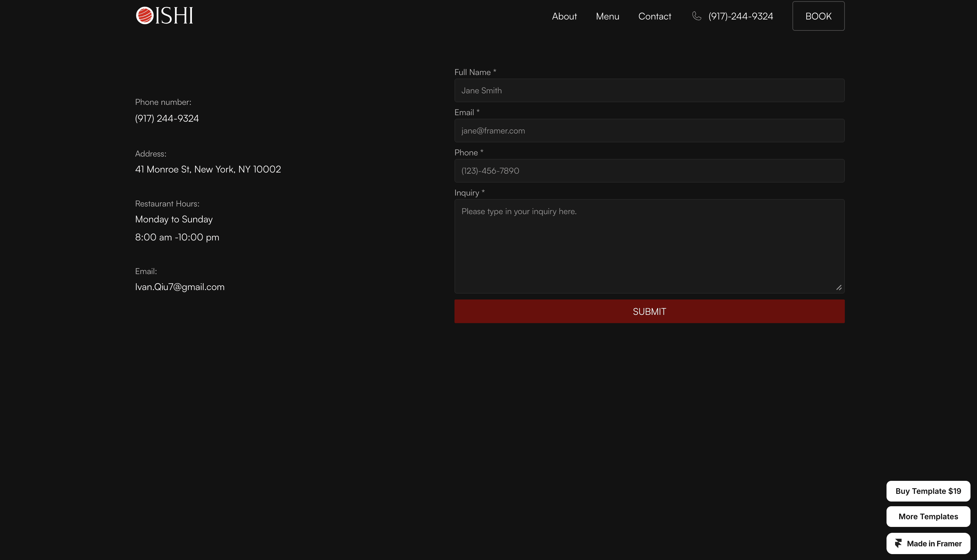This screenshot has height=560, width=977.
Task: Open the Menu page
Action: 607,16
